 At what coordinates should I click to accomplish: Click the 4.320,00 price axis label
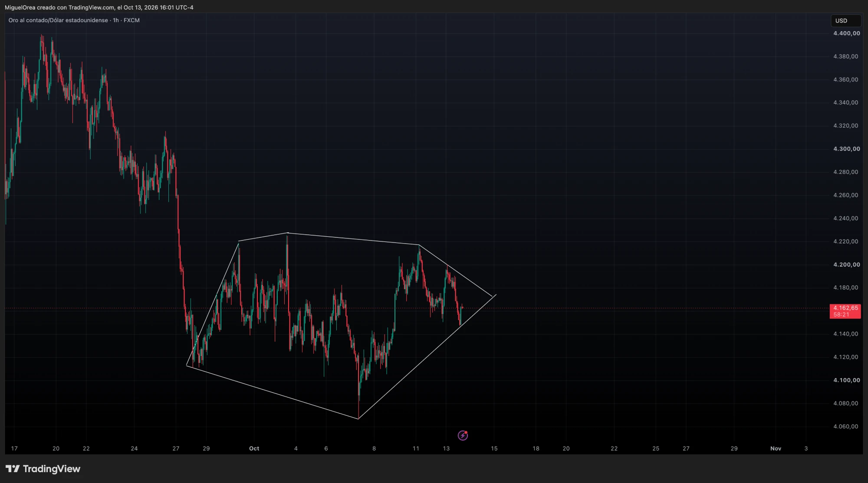coord(845,126)
